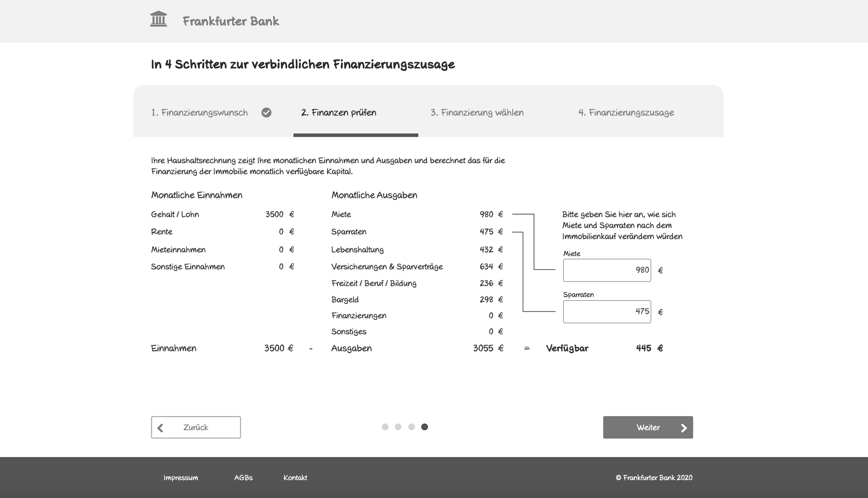The width and height of the screenshot is (868, 498).
Task: Click the Sparraten input field showing 475
Action: [607, 311]
